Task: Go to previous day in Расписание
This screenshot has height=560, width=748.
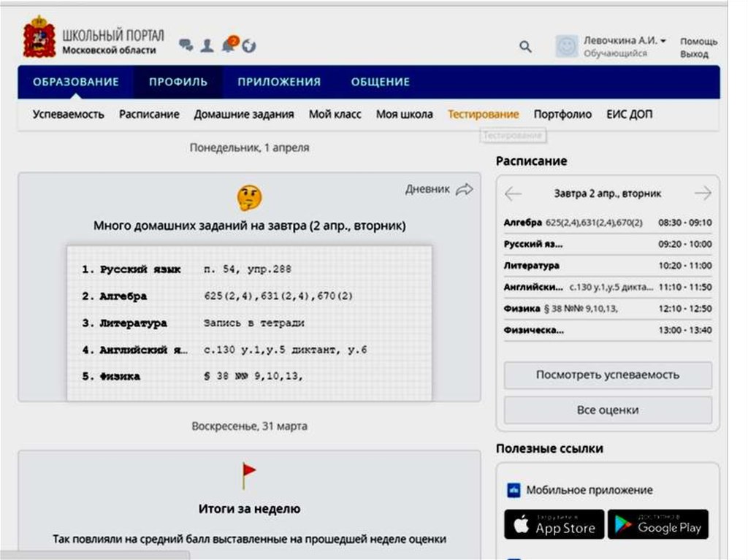Action: [x=513, y=193]
